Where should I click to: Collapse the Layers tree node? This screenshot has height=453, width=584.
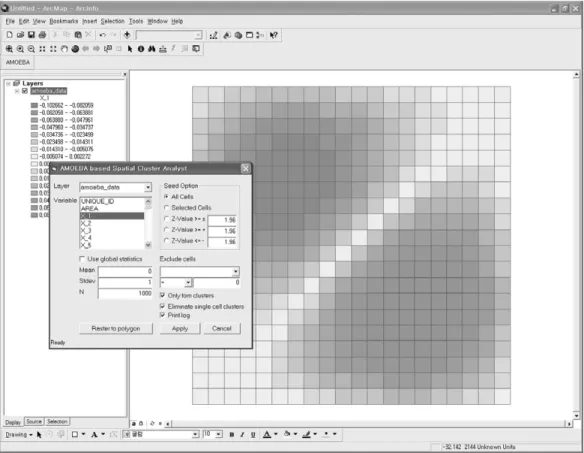pyautogui.click(x=8, y=83)
